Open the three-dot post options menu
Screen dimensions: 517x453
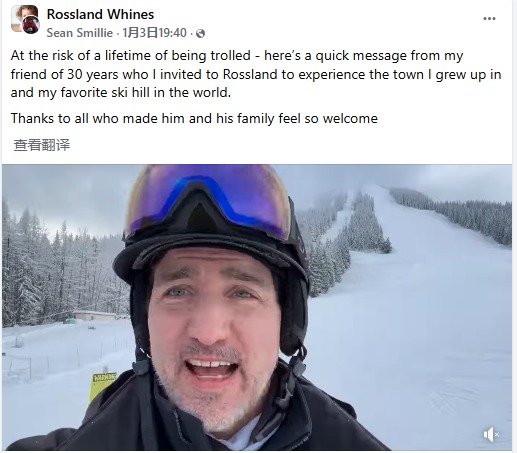click(x=489, y=19)
